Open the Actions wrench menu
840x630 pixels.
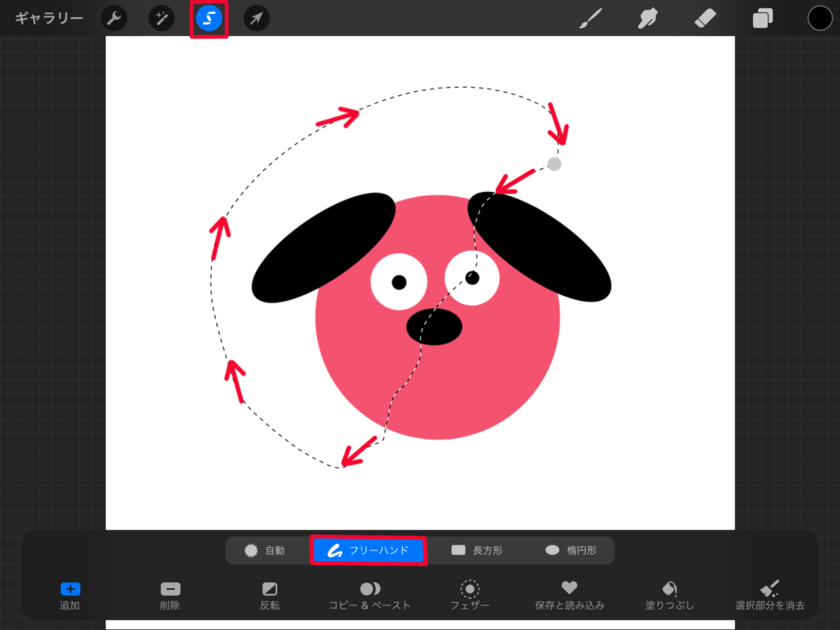[x=114, y=18]
